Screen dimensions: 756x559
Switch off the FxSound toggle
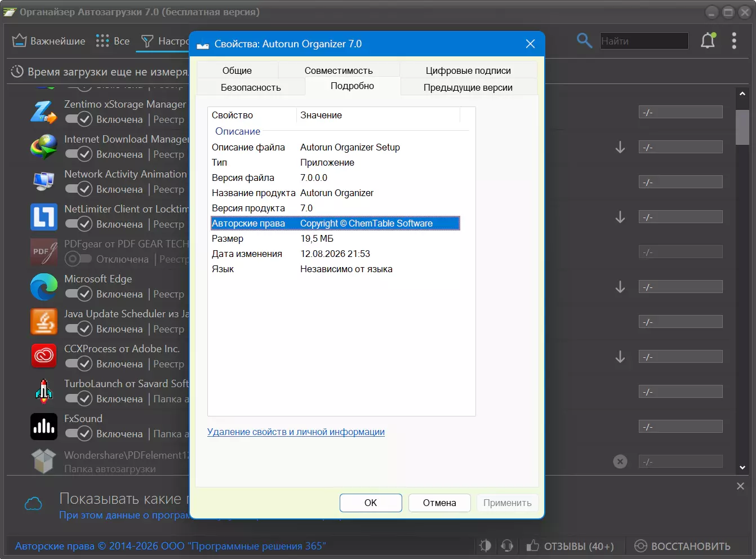coord(78,434)
